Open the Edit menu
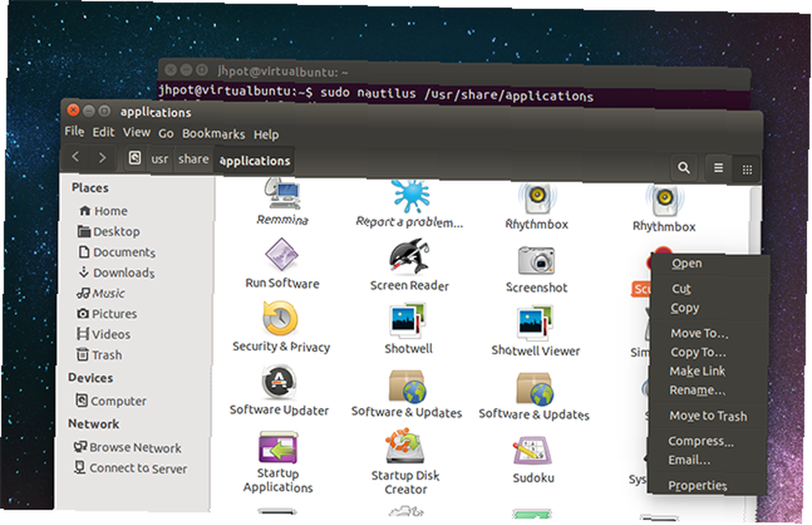 coord(104,132)
